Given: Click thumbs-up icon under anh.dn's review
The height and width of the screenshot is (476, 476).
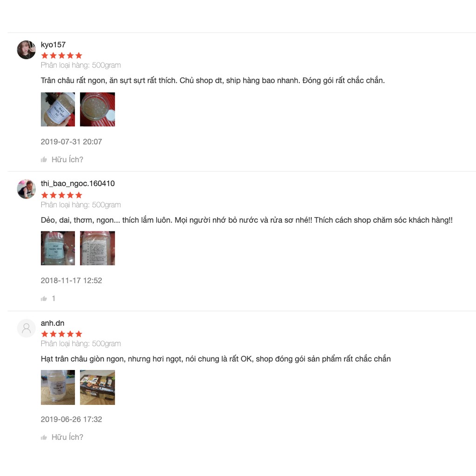Looking at the screenshot, I should pos(44,437).
